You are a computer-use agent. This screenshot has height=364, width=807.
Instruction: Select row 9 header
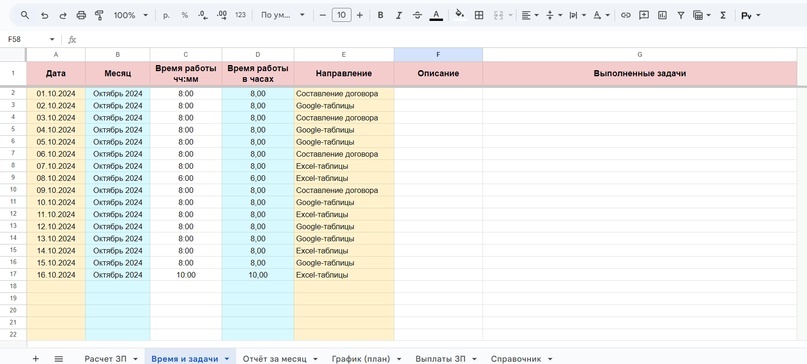(x=13, y=178)
